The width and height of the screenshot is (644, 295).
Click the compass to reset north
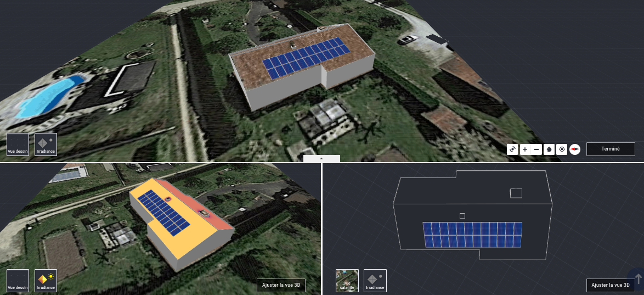(x=575, y=149)
